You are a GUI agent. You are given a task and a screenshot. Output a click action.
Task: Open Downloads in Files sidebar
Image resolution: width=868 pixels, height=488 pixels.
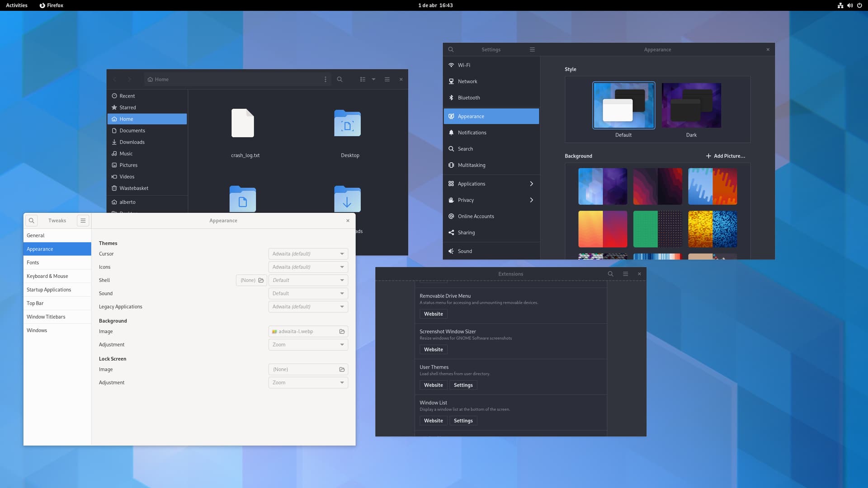pyautogui.click(x=147, y=142)
